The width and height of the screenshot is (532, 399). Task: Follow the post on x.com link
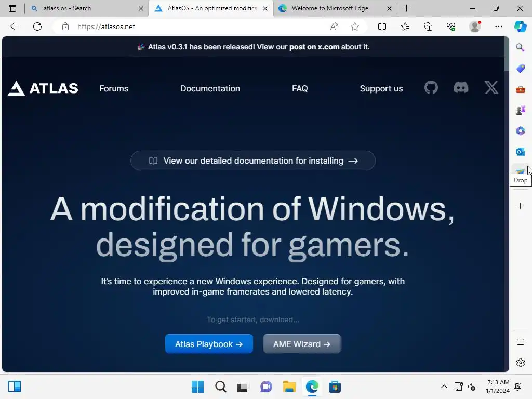point(314,47)
